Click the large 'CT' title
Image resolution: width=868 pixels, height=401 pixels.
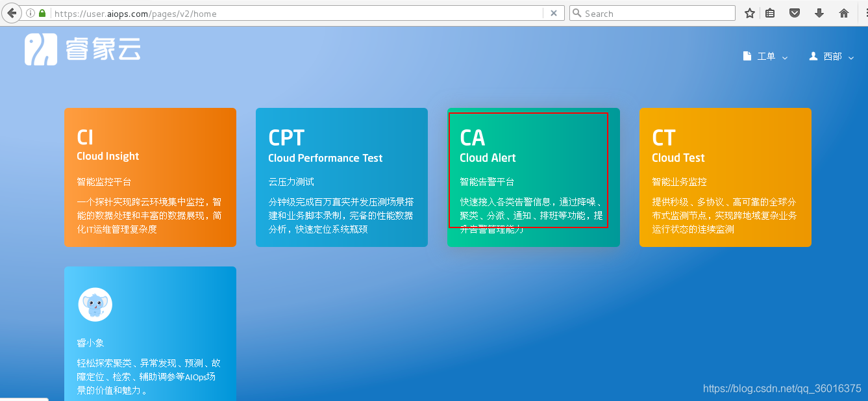[x=663, y=138]
